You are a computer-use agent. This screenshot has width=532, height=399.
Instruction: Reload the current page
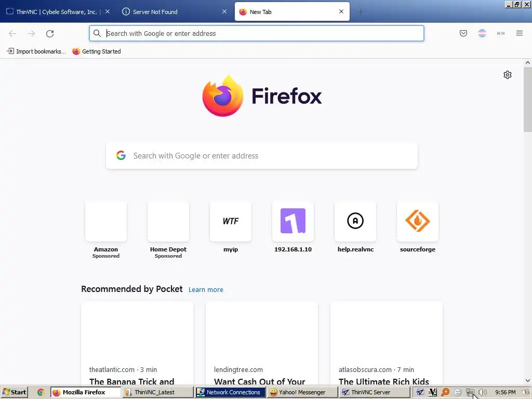(50, 33)
